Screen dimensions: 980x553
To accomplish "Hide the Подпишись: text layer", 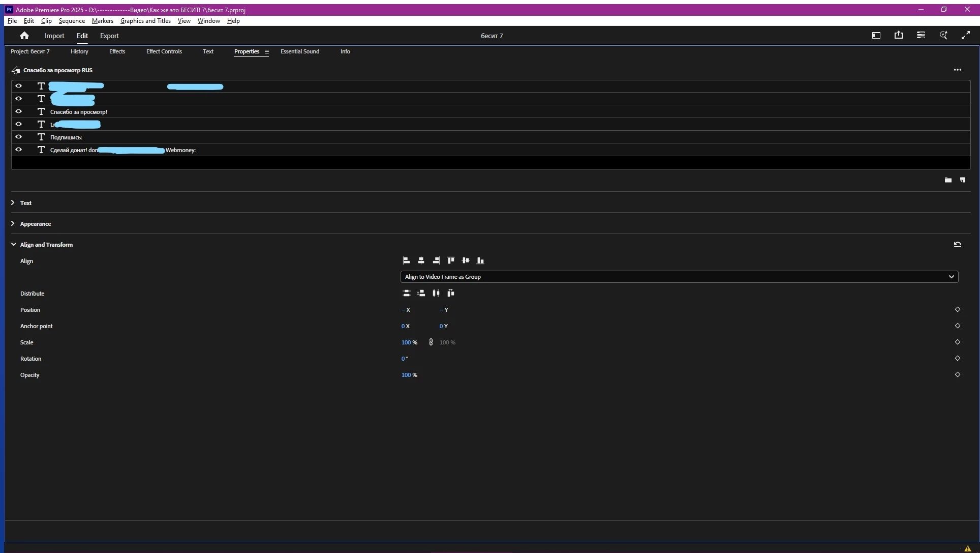I will tap(19, 137).
